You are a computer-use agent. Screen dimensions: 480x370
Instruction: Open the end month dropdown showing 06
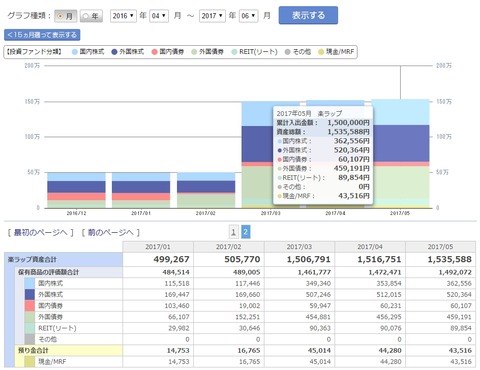248,16
